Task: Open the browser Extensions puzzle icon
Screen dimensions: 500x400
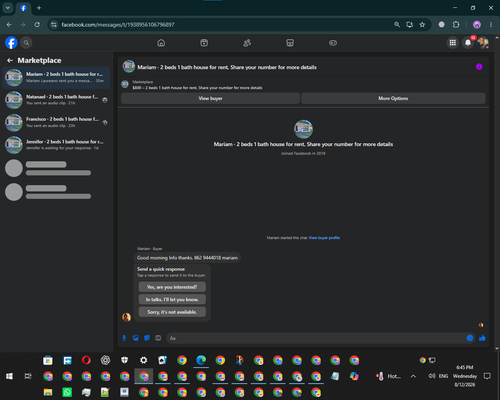Action: tap(456, 25)
